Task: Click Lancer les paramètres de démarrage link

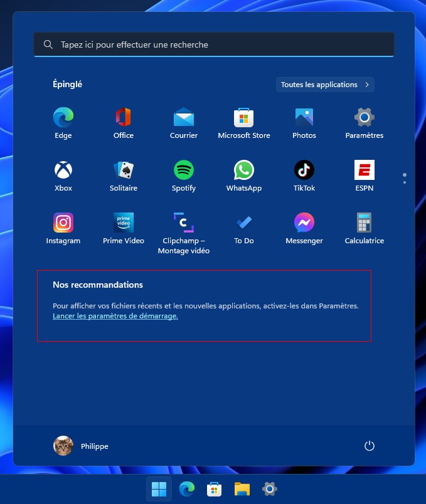Action: click(115, 317)
